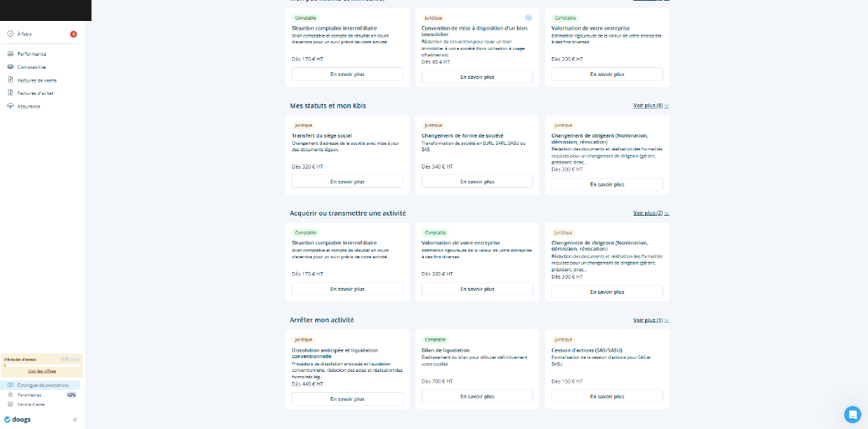The image size is (868, 429).
Task: En savoir plus for Valorisation under Acquérir ou transmettre
Action: pyautogui.click(x=477, y=289)
